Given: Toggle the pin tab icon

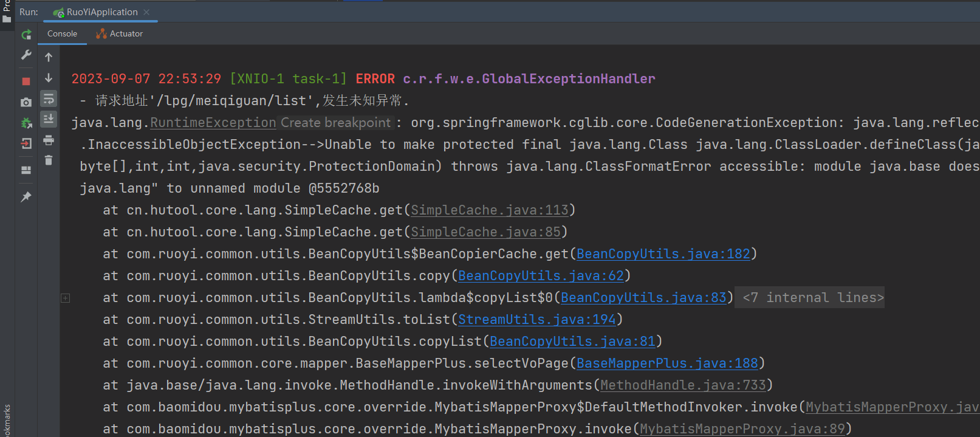Looking at the screenshot, I should coord(26,197).
